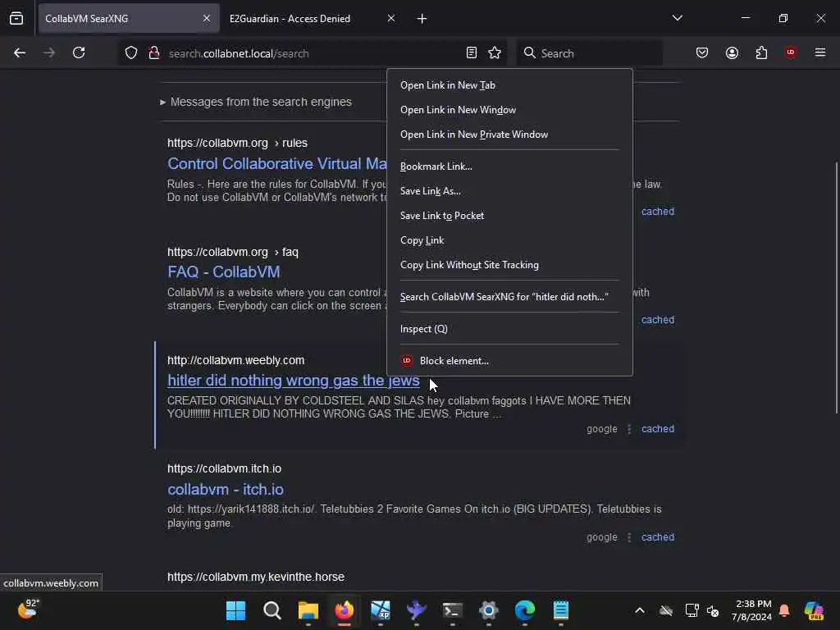Screen dimensions: 840x630
Task: Select Copy Link Without Site Tracking
Action: coord(509,265)
